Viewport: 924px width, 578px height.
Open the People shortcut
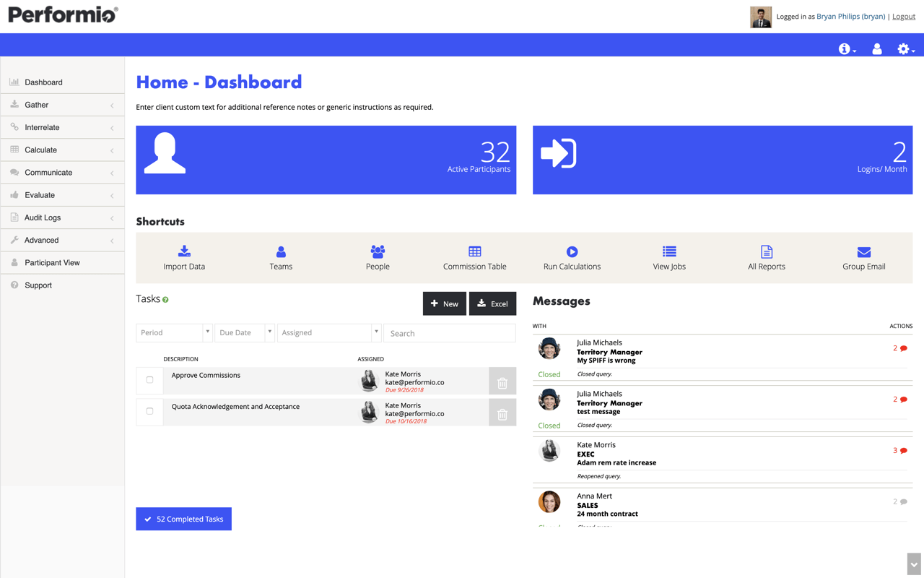pos(378,257)
